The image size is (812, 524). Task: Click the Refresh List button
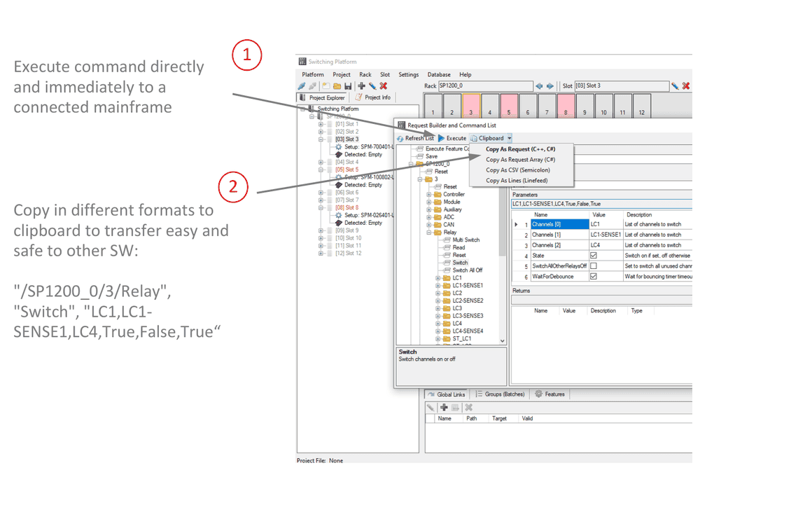pos(415,139)
